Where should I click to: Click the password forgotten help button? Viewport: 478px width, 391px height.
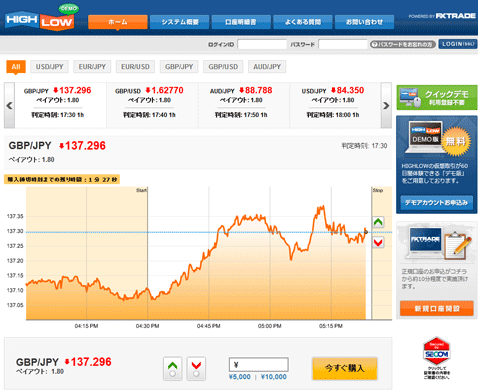click(x=403, y=44)
